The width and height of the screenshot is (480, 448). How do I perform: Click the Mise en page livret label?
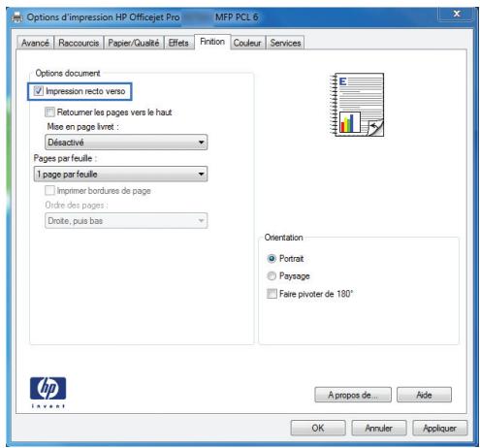tap(82, 127)
